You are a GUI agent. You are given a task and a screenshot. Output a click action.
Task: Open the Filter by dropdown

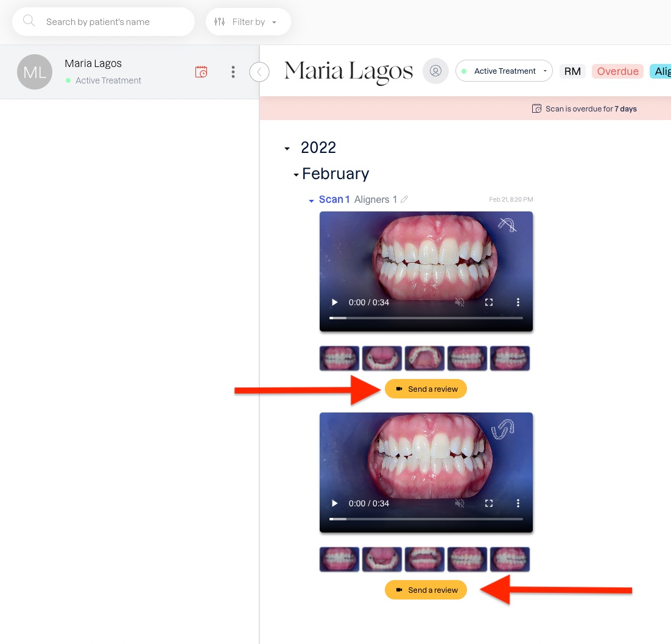click(248, 22)
